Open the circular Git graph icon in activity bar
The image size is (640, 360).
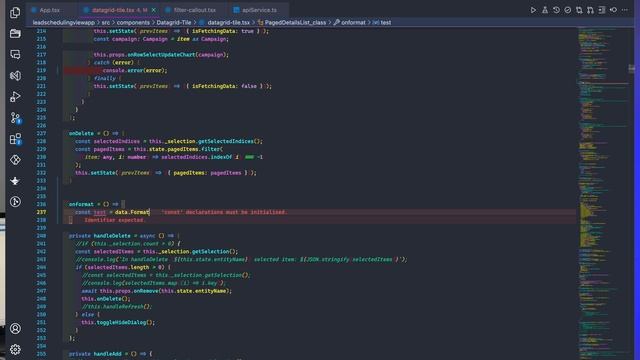15,202
